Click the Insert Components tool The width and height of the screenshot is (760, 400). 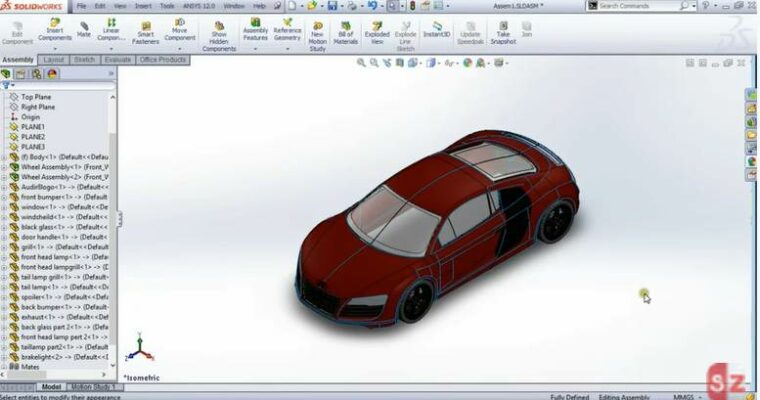tap(55, 30)
